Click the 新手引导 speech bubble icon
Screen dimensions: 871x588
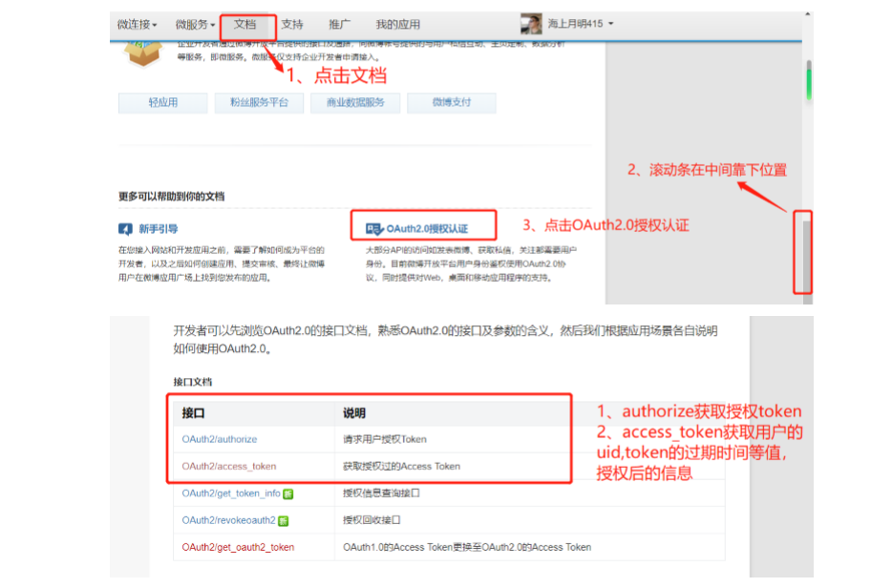tap(125, 229)
